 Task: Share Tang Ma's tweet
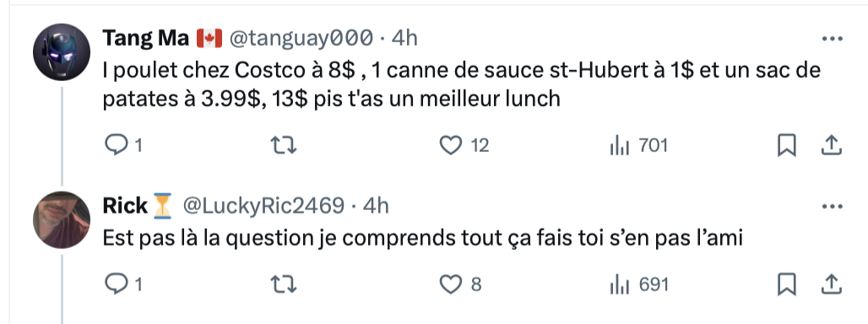tap(831, 145)
